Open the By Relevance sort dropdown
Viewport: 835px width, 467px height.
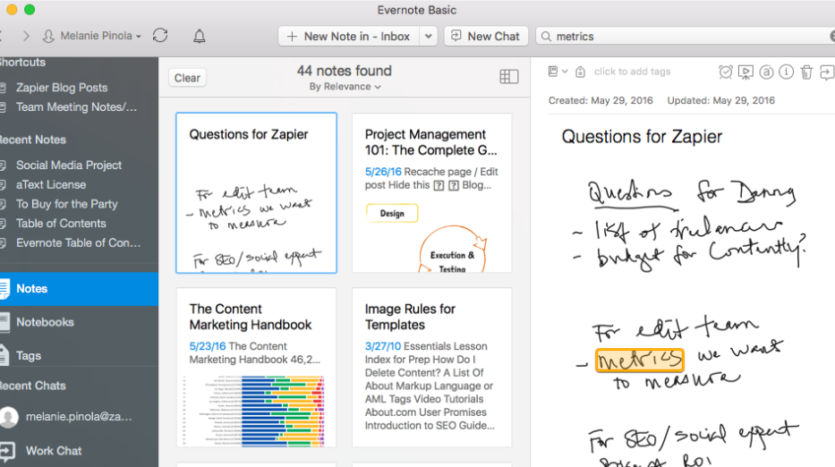tap(345, 86)
